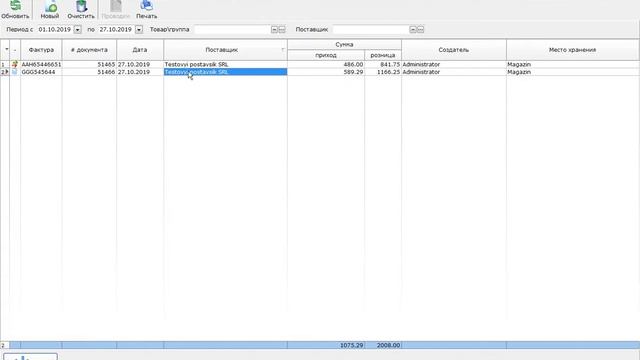
Task: Click into the Товар\группа input field
Action: (233, 30)
